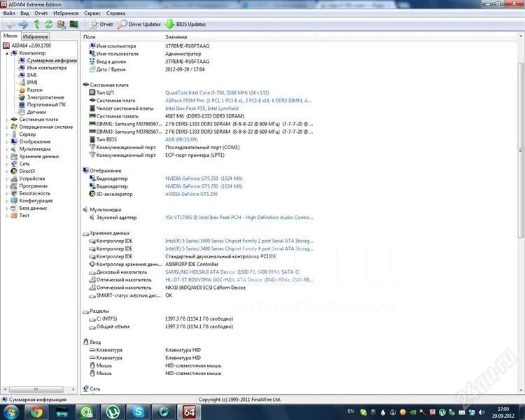Select AIDA64 v2.00.1700 root node
Screen dimensions: 525x420
point(31,45)
